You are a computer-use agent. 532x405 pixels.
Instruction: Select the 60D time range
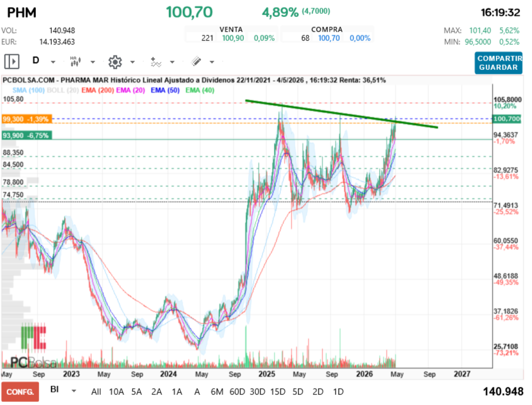click(x=237, y=392)
